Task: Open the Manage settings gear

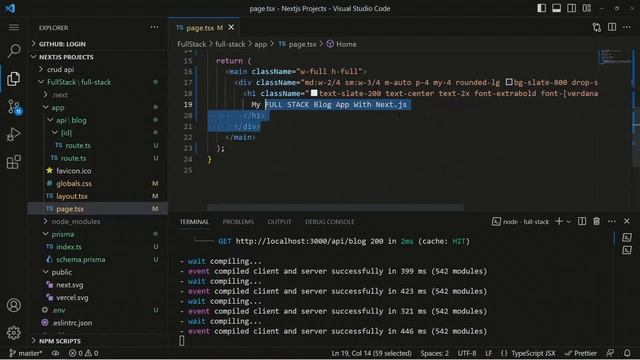Action: coord(14,333)
